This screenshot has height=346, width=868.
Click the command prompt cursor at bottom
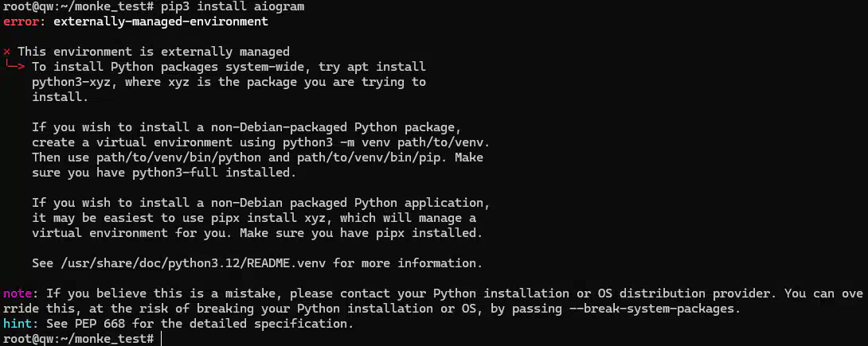(162, 339)
